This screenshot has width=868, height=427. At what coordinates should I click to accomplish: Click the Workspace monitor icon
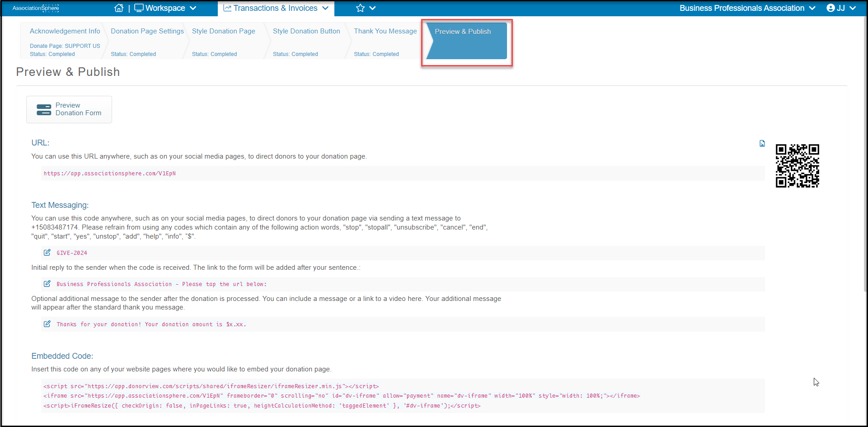pos(139,8)
